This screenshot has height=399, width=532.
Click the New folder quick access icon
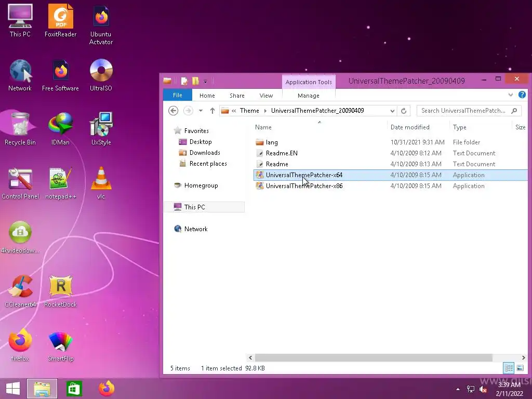195,81
